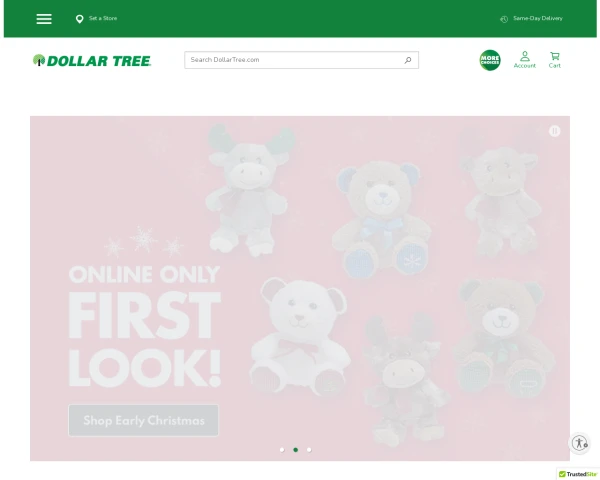600x480 pixels.
Task: Open the hamburger navigation menu
Action: [x=44, y=19]
